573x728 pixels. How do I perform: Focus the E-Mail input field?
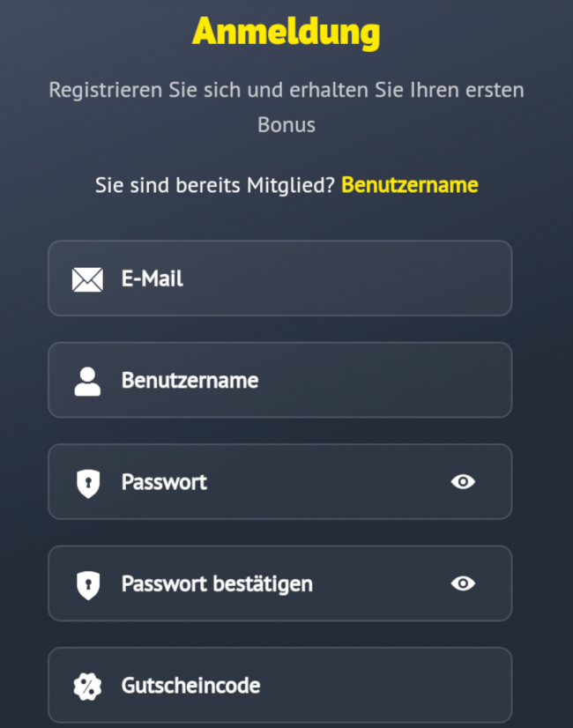pyautogui.click(x=335, y=279)
